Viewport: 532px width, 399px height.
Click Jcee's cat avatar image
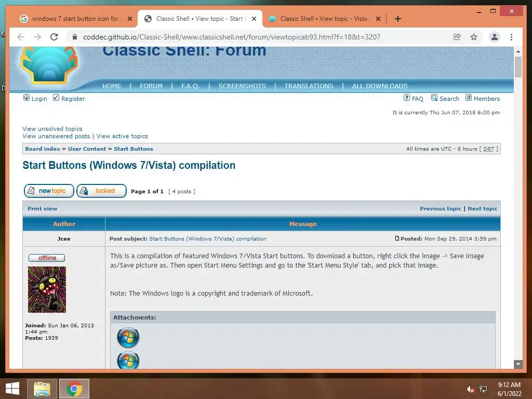pos(47,289)
